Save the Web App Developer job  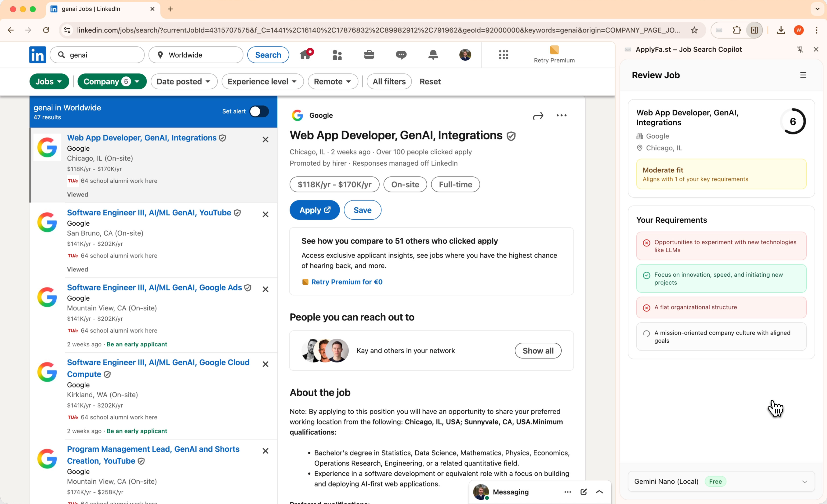(x=362, y=210)
